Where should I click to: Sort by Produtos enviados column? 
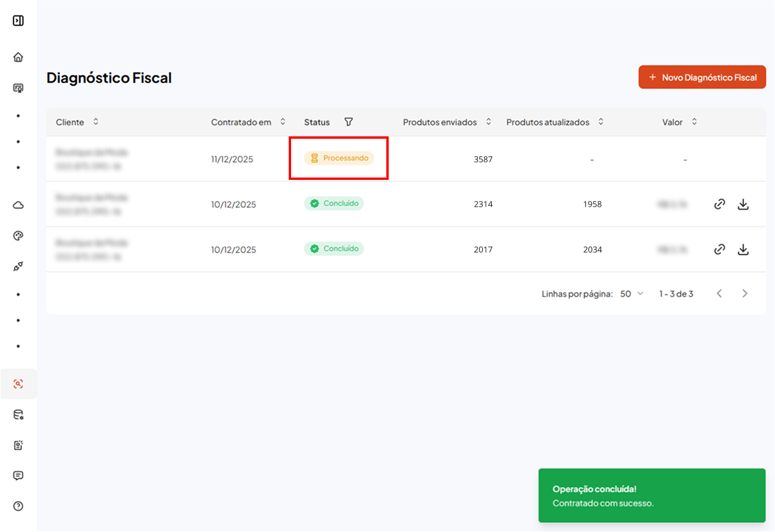tap(488, 122)
